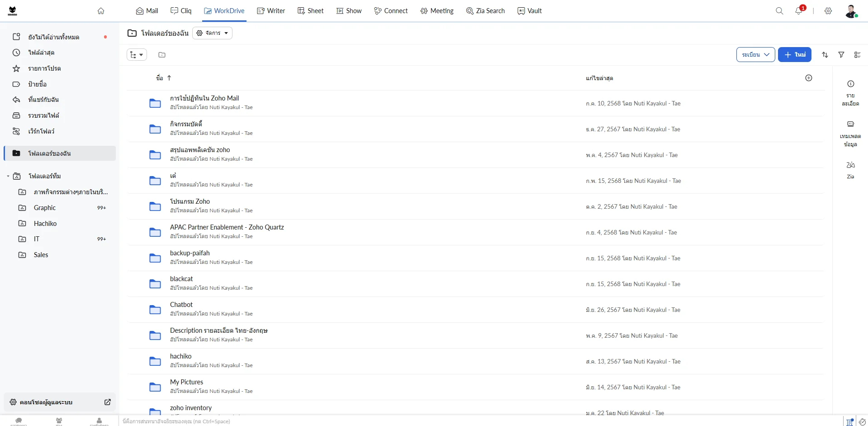Click the blue New button

click(794, 55)
